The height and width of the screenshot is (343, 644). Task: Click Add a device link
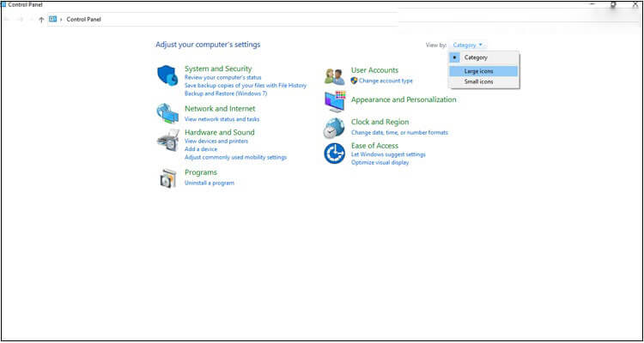(x=201, y=149)
